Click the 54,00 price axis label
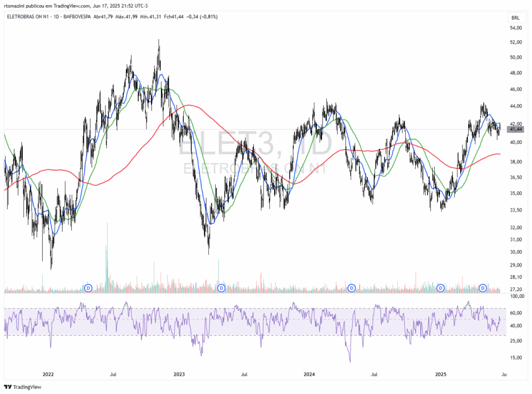This screenshot has width=532, height=394. tap(516, 29)
